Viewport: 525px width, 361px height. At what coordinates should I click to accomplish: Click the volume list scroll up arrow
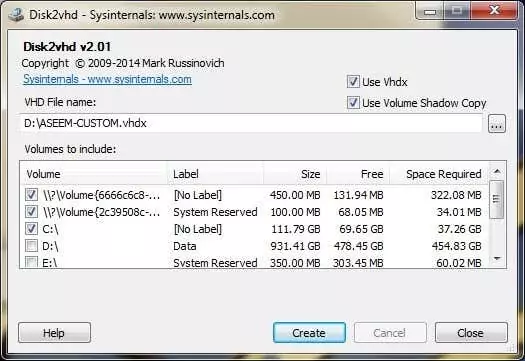click(497, 171)
